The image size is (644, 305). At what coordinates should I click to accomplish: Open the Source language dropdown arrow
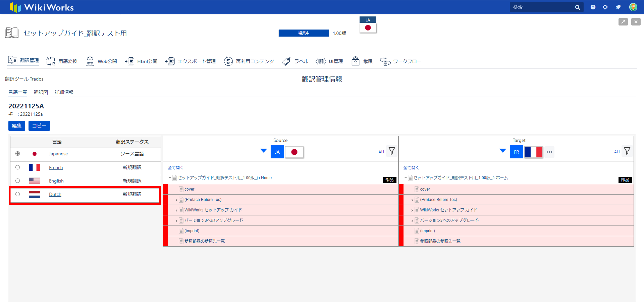point(263,151)
